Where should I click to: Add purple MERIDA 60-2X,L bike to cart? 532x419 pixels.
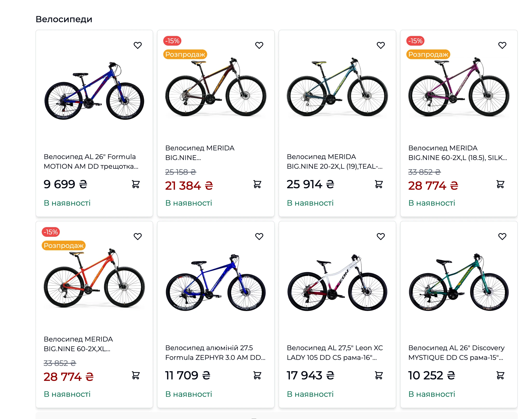point(500,184)
